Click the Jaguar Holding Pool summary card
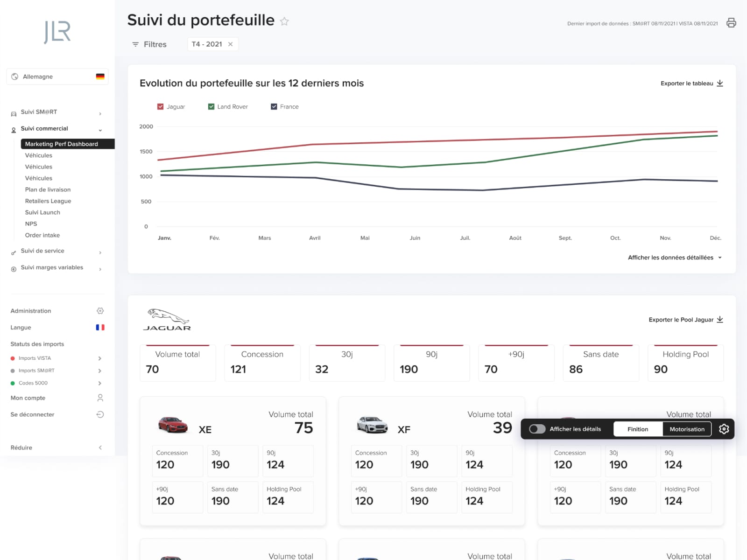The height and width of the screenshot is (560, 747). [x=686, y=363]
